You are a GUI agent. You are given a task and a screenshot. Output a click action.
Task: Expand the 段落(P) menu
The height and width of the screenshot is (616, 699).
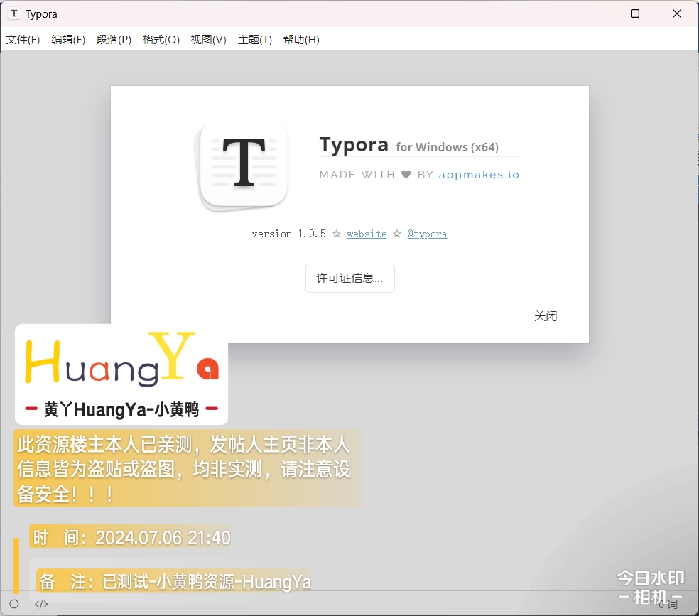coord(114,40)
